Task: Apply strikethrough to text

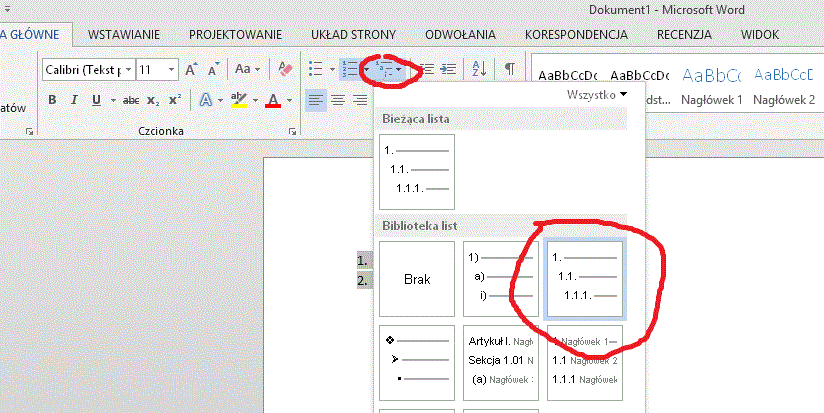Action: pos(131,100)
